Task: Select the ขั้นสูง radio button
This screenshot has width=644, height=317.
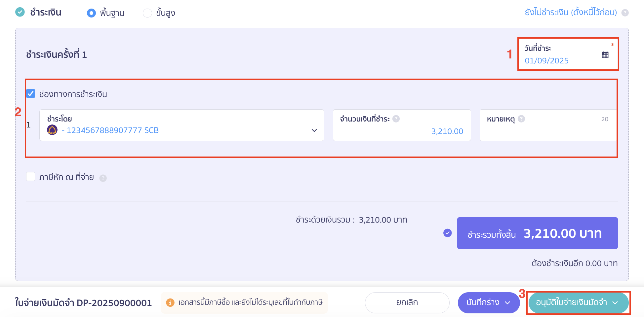Action: 147,13
